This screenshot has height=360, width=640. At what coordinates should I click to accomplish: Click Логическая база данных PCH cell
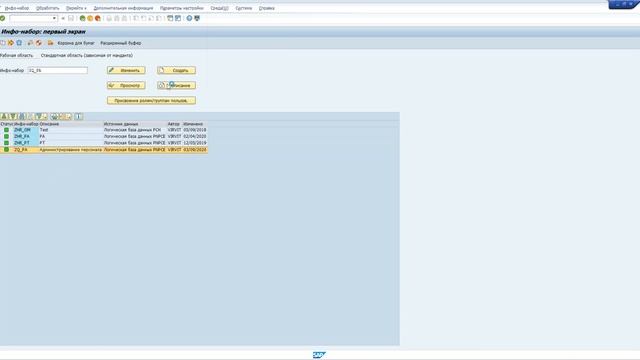tap(135, 130)
